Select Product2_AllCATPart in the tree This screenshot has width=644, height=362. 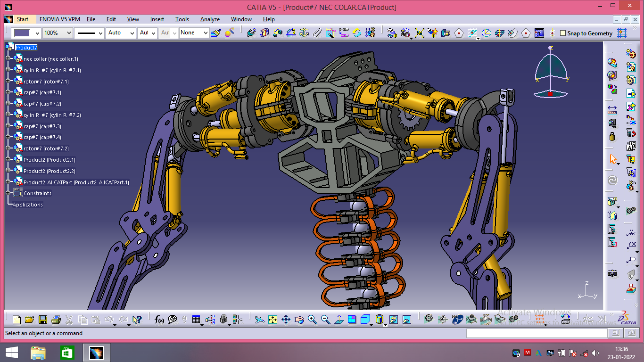(76, 182)
